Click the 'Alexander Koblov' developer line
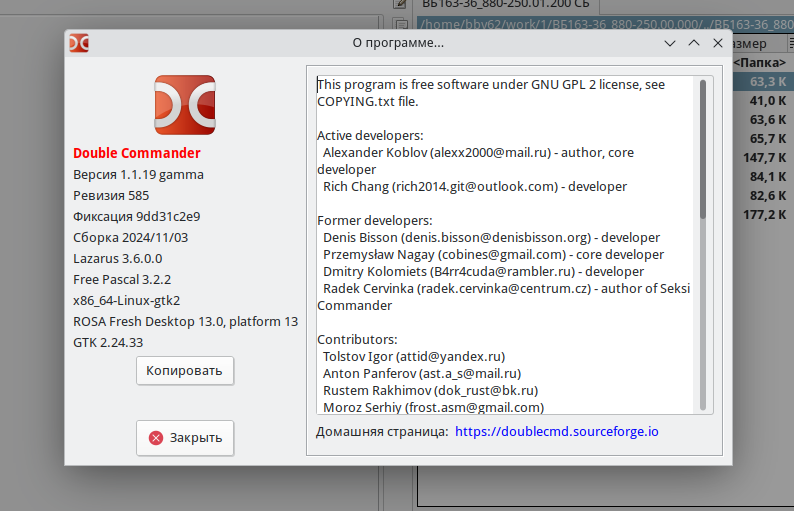The height and width of the screenshot is (511, 794). tap(478, 153)
